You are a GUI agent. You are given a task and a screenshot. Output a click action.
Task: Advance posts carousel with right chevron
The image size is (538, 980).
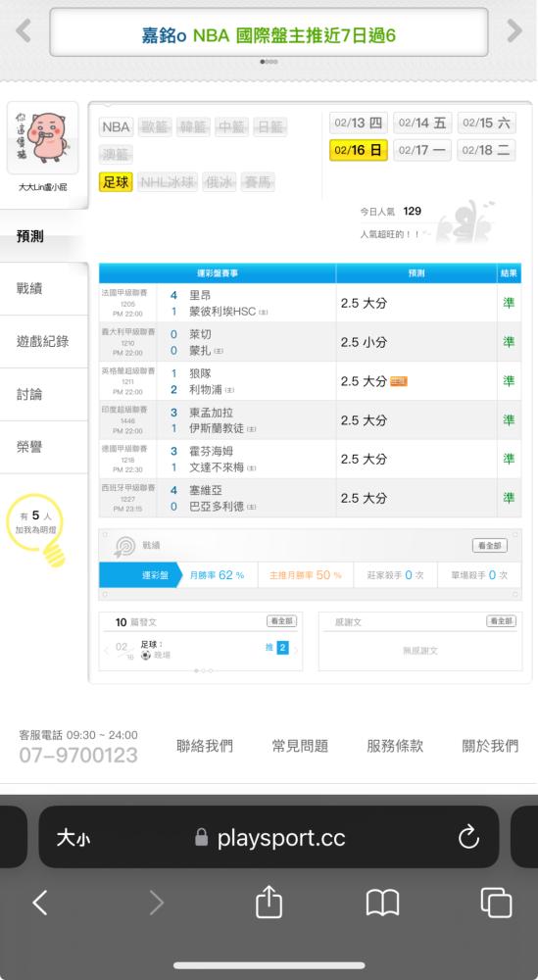[296, 650]
